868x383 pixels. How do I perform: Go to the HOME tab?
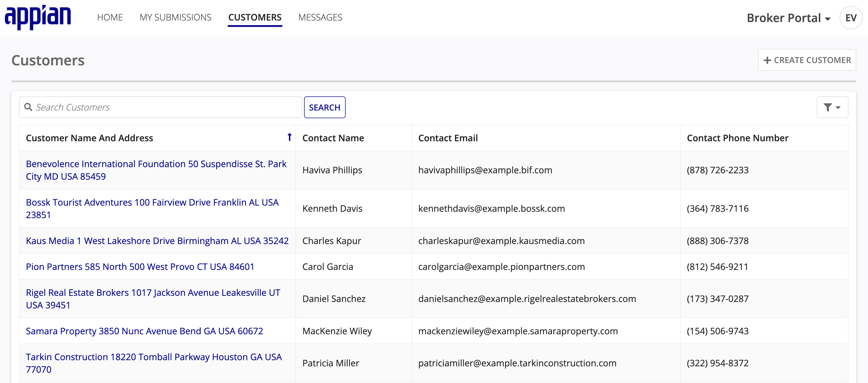(x=110, y=17)
